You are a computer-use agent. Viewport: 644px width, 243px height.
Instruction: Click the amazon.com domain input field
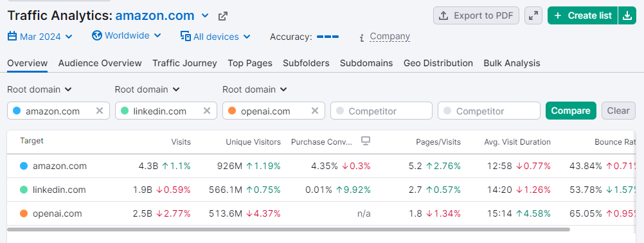[x=58, y=111]
